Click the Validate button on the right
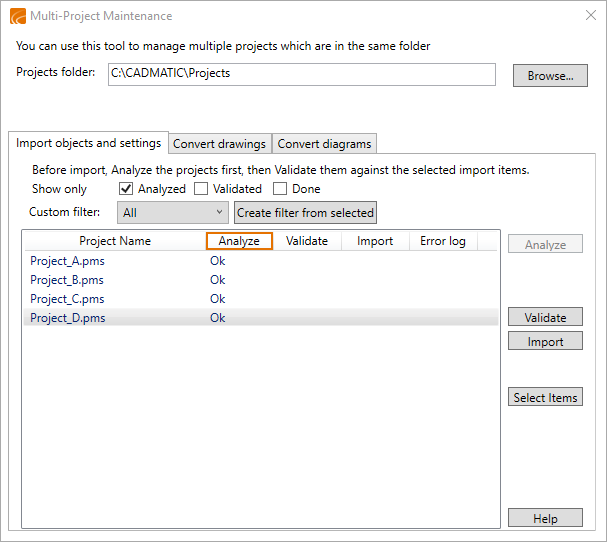607x542 pixels. click(545, 317)
